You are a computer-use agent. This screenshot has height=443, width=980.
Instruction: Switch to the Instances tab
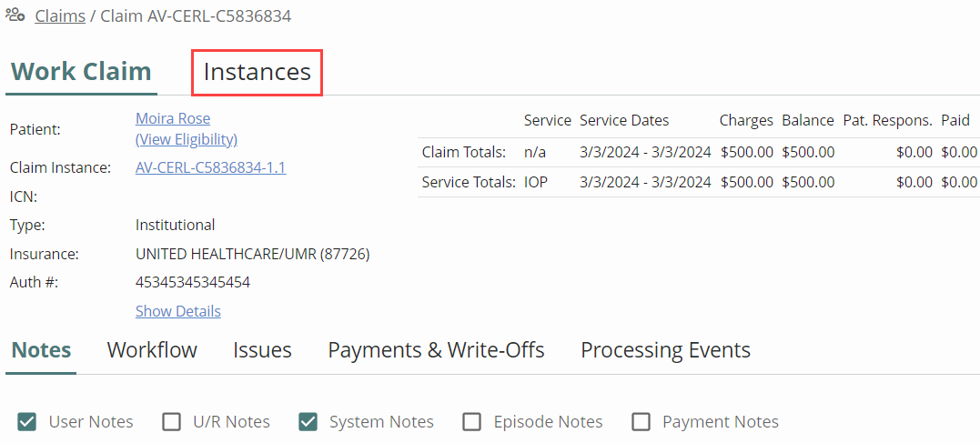pyautogui.click(x=257, y=73)
